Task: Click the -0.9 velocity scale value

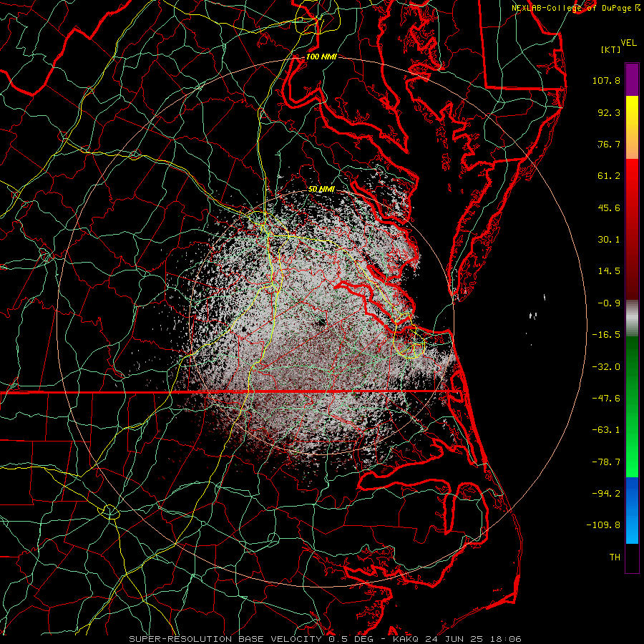Action: (609, 303)
